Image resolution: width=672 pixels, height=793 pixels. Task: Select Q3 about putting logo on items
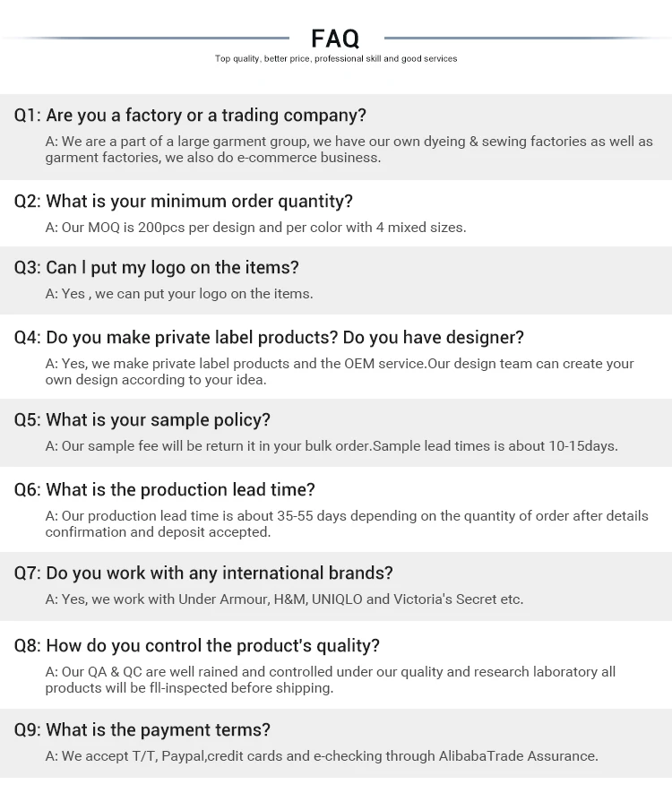pos(157,268)
